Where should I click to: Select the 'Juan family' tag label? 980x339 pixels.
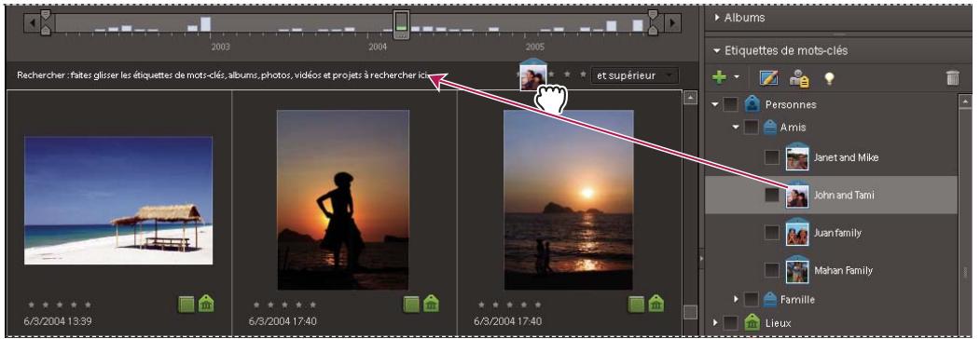tap(837, 233)
